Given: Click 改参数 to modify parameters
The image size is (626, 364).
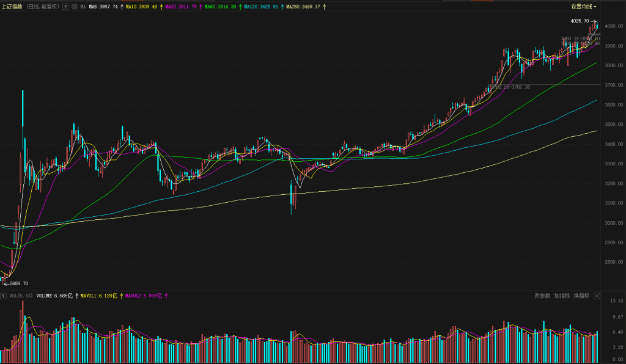Looking at the screenshot, I should (x=542, y=296).
